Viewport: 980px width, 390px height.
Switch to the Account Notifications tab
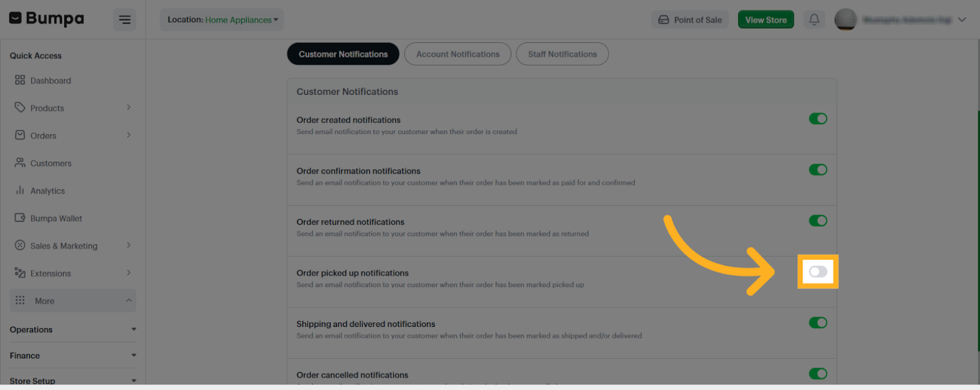458,53
